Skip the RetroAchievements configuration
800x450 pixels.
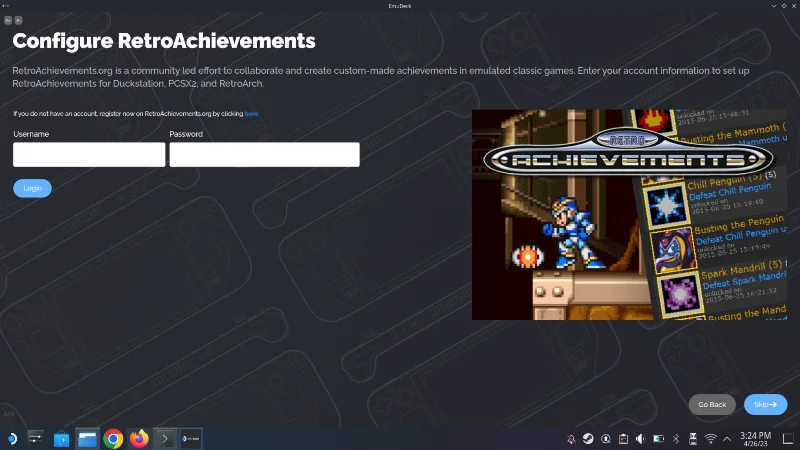pyautogui.click(x=765, y=405)
